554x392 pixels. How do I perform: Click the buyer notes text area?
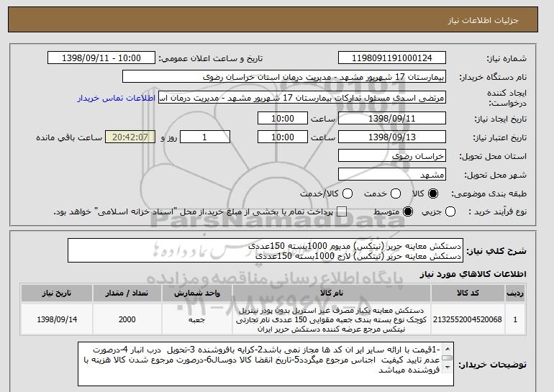click(265, 364)
